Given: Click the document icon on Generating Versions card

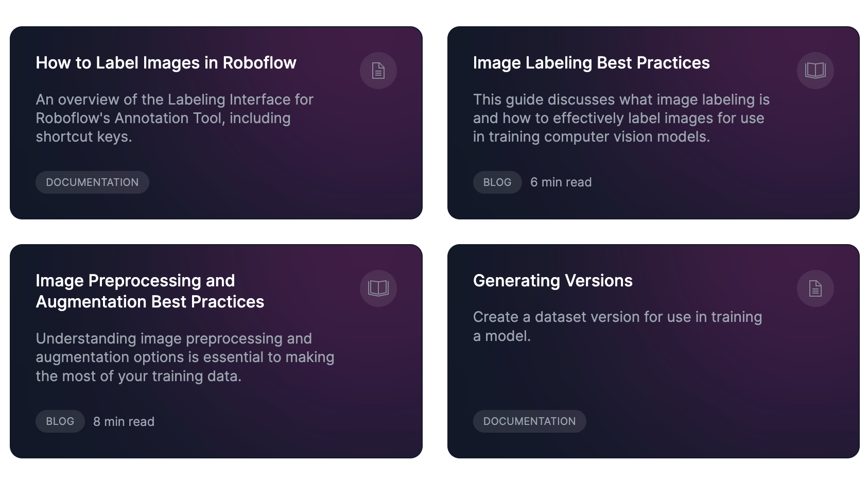Looking at the screenshot, I should tap(815, 288).
